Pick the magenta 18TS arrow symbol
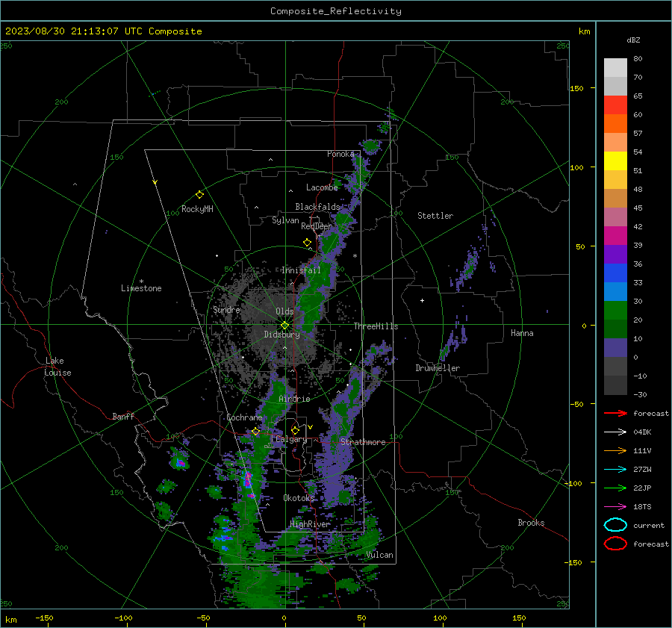 tap(615, 507)
